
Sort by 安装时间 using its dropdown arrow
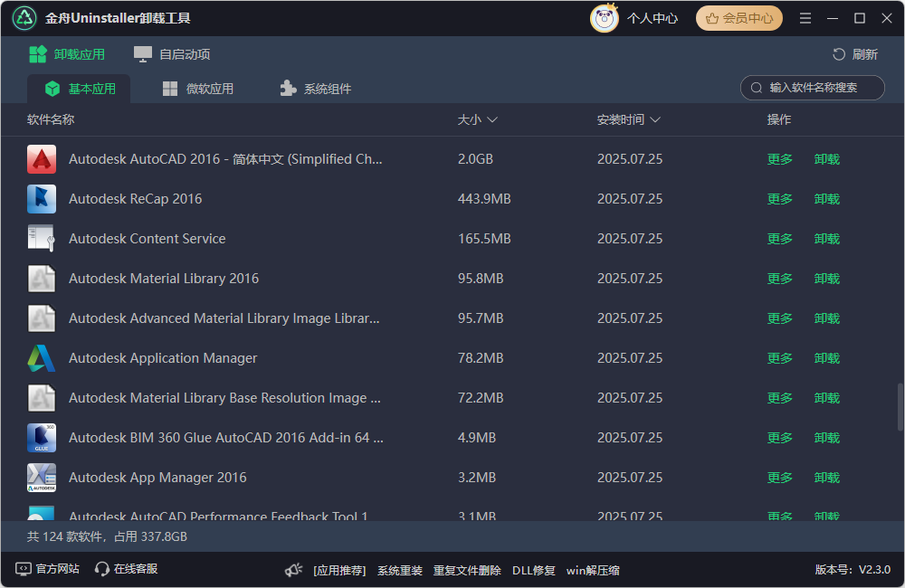pyautogui.click(x=655, y=119)
